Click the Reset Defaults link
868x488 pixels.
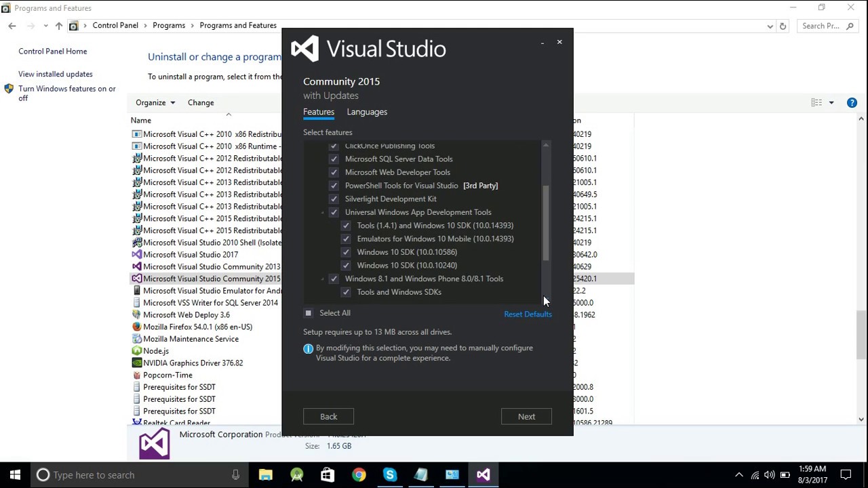(528, 314)
